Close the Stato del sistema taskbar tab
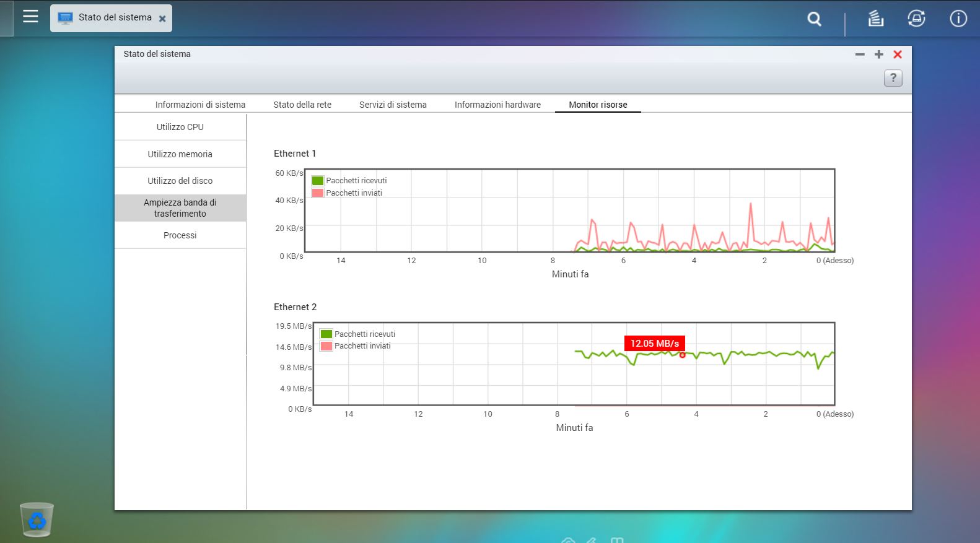980x543 pixels. pos(162,19)
